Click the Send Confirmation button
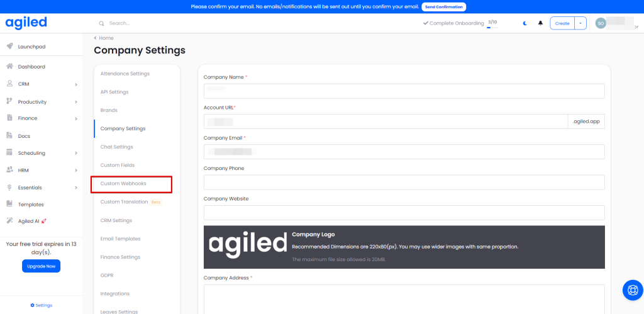644x314 pixels. pyautogui.click(x=443, y=7)
